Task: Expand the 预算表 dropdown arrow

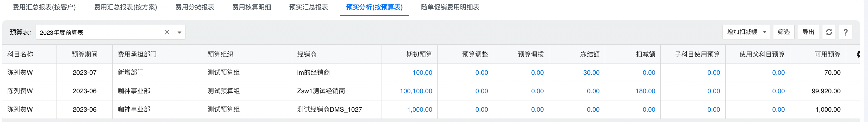Action: (179, 33)
